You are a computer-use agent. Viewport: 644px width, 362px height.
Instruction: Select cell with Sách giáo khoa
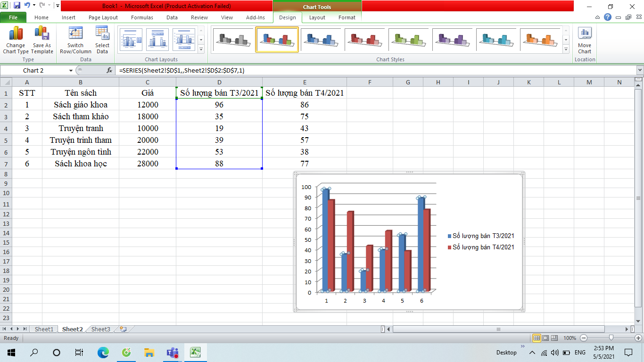point(81,105)
